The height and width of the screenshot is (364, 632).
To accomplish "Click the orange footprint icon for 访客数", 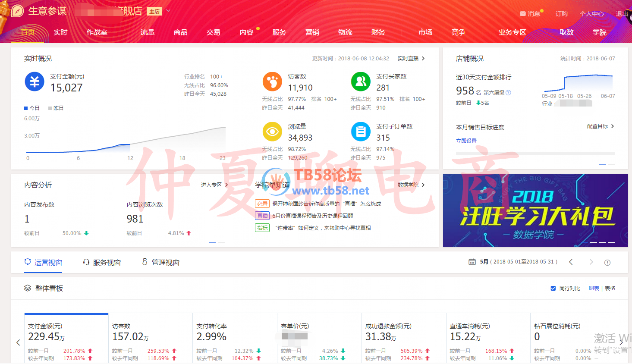I will (272, 82).
